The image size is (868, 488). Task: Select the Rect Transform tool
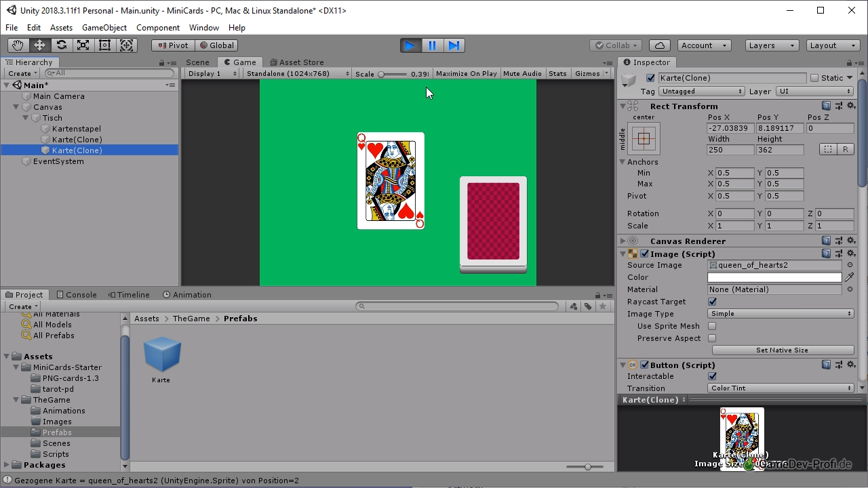click(x=104, y=45)
